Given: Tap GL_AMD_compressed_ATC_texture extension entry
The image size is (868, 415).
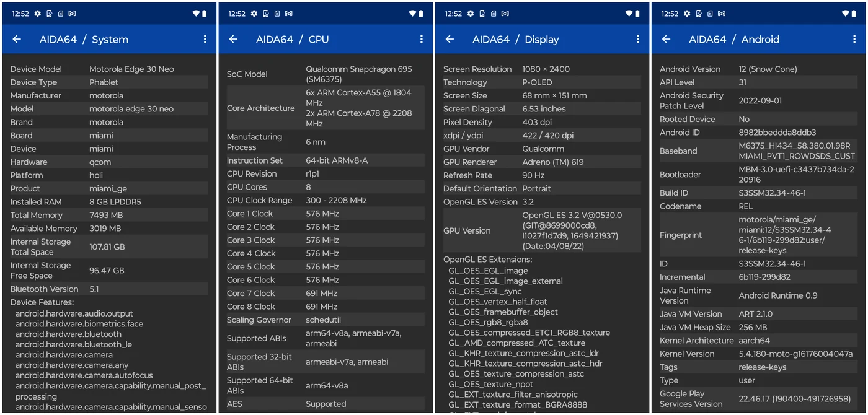Looking at the screenshot, I should pyautogui.click(x=517, y=343).
